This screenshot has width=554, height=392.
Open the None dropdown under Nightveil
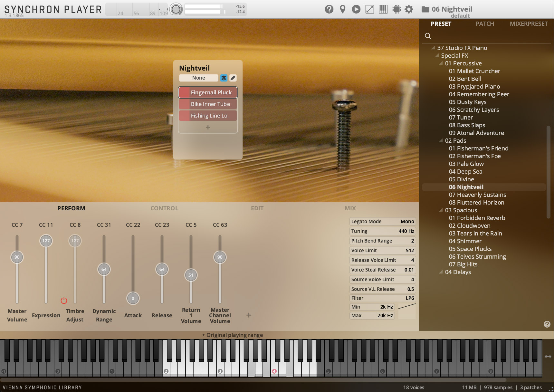199,78
